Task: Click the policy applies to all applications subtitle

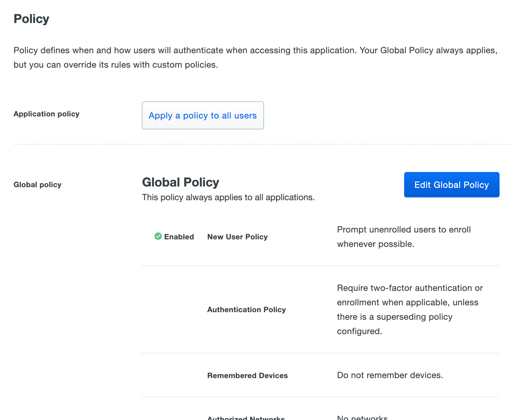Action: point(228,197)
